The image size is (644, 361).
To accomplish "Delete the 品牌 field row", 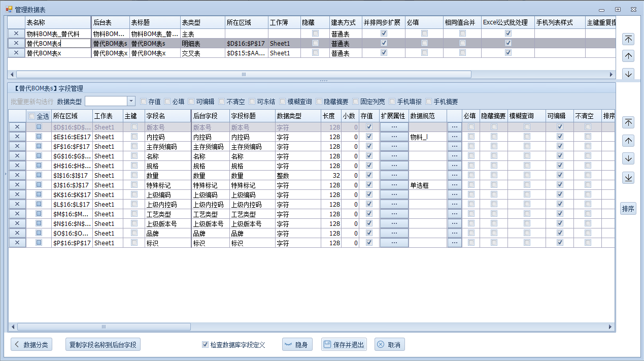I will [17, 233].
